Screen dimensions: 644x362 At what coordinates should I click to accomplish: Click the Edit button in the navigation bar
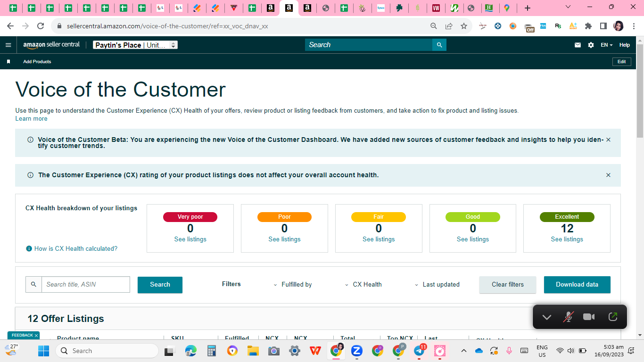tap(622, 62)
